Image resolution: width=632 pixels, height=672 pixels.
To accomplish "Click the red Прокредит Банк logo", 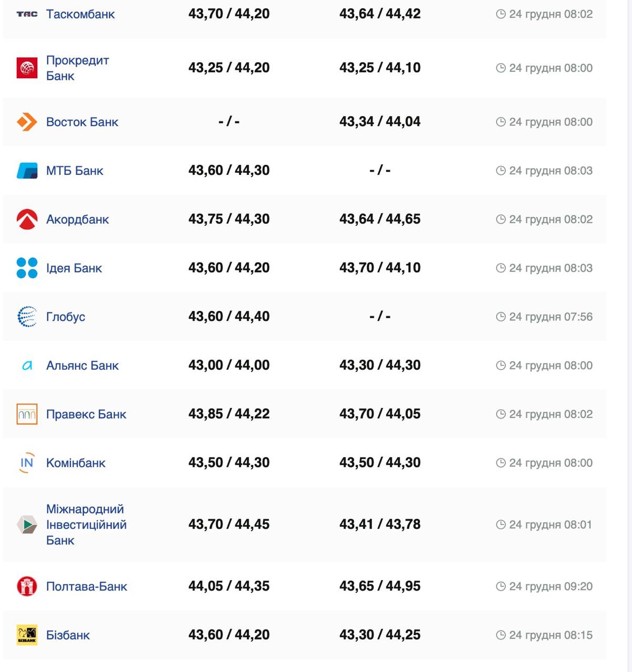I will click(27, 68).
